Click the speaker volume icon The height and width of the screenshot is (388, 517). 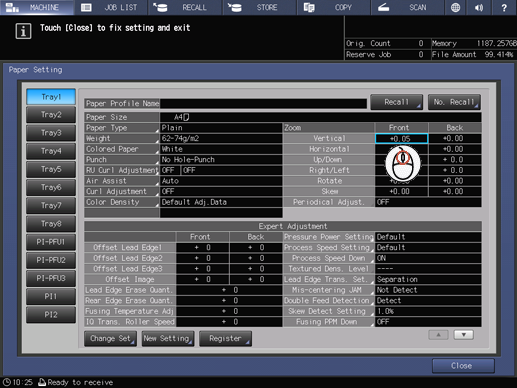click(479, 7)
